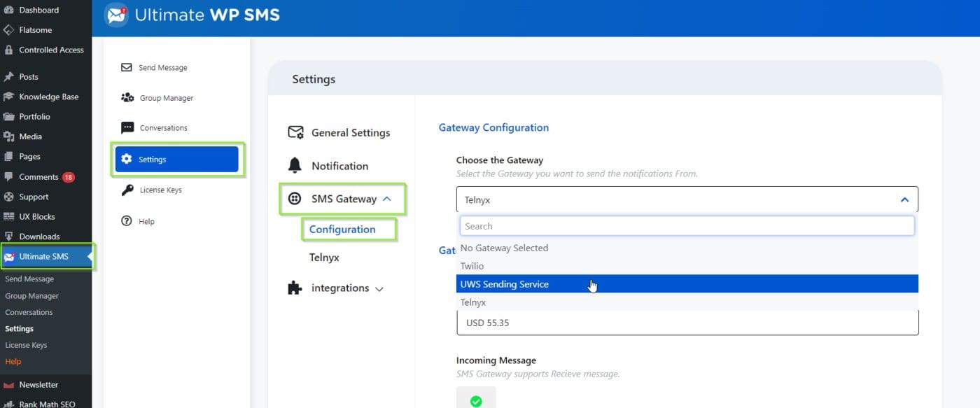980x408 pixels.
Task: Click the gateway Search input field
Action: click(687, 226)
